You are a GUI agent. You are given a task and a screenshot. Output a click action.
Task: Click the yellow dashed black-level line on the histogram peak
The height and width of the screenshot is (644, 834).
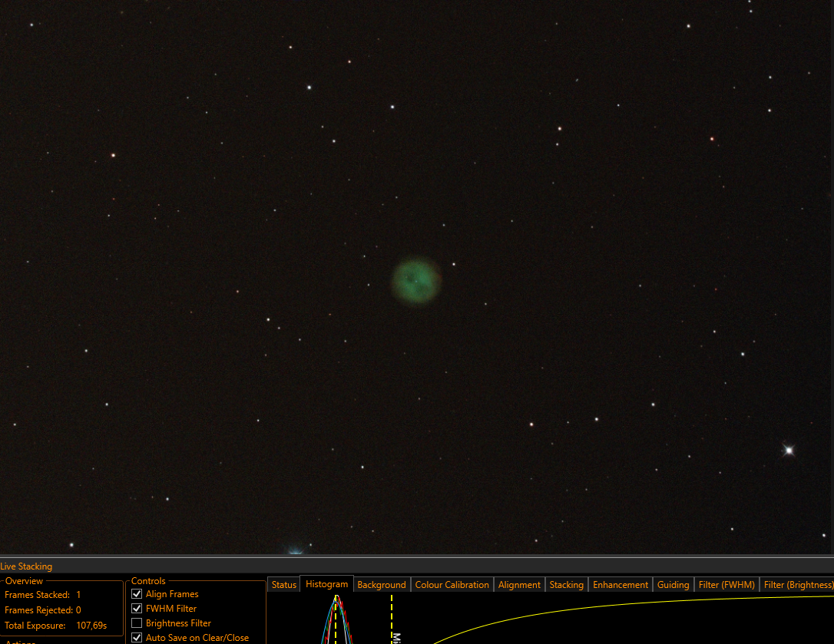pyautogui.click(x=336, y=619)
